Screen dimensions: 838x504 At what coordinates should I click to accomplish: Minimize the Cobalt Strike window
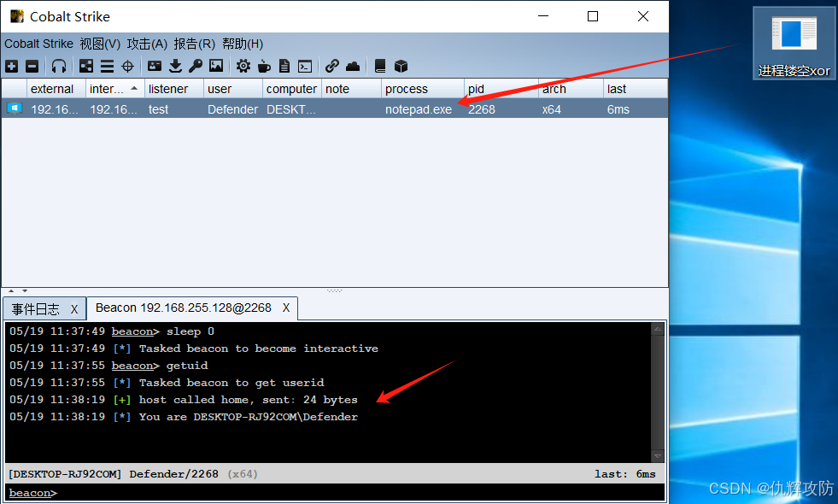point(543,16)
